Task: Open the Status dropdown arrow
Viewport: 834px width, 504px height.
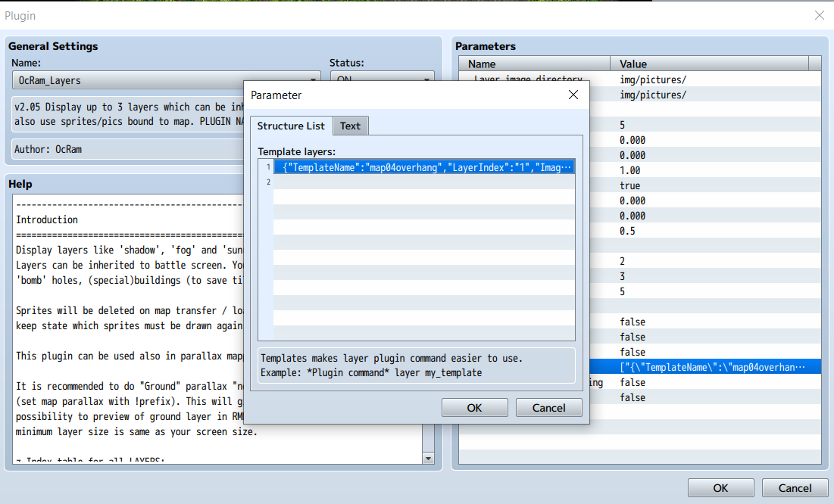Action: tap(426, 79)
